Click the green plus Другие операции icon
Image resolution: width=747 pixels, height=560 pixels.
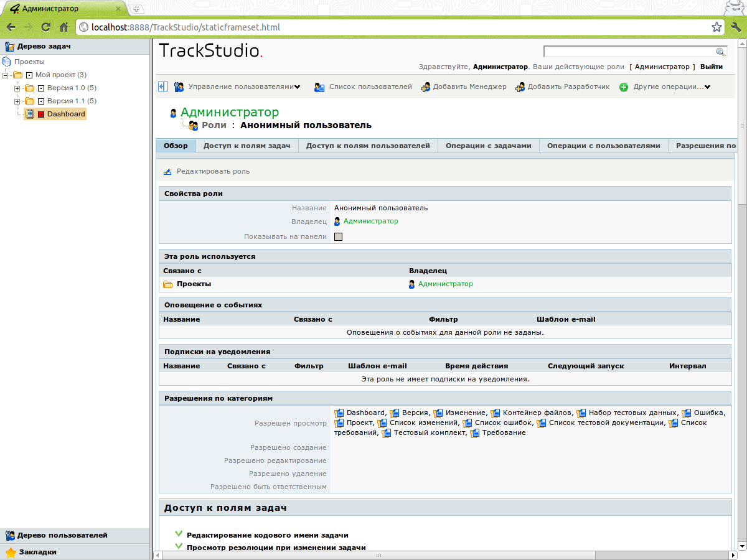624,87
